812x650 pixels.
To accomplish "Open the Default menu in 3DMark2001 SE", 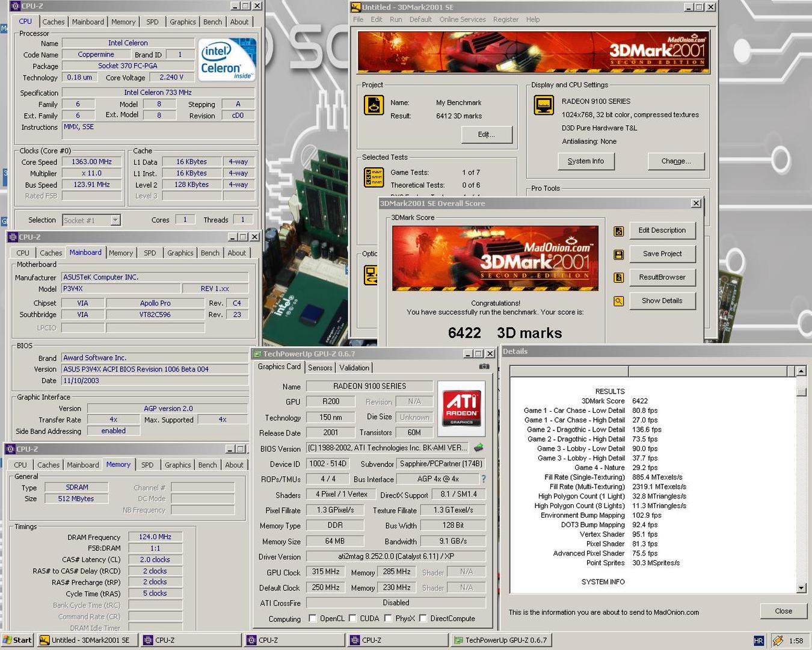I will pos(420,19).
